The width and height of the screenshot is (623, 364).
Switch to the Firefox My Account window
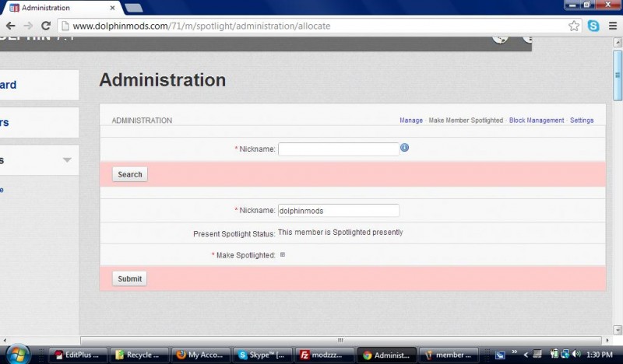click(201, 355)
